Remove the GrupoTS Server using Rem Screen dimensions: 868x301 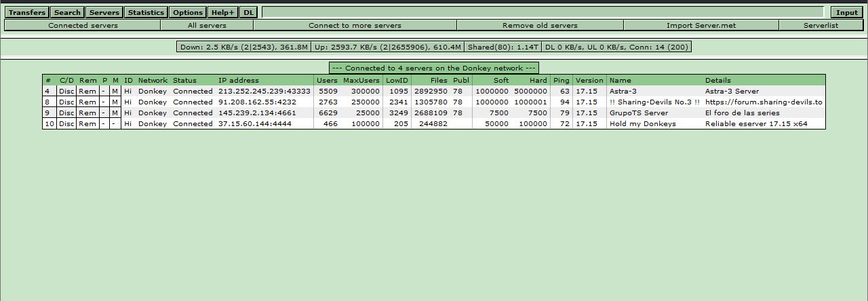87,113
